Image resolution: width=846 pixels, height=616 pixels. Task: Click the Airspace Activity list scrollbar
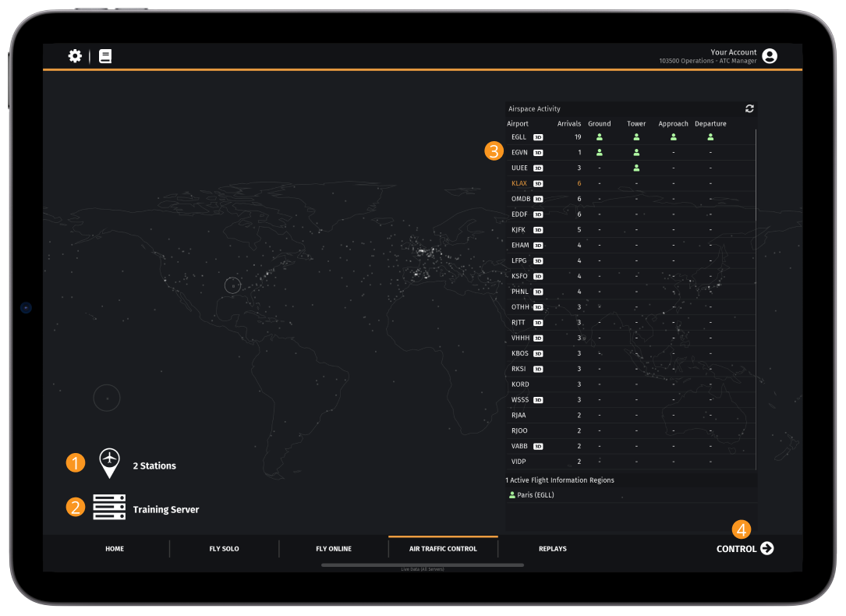click(756, 296)
